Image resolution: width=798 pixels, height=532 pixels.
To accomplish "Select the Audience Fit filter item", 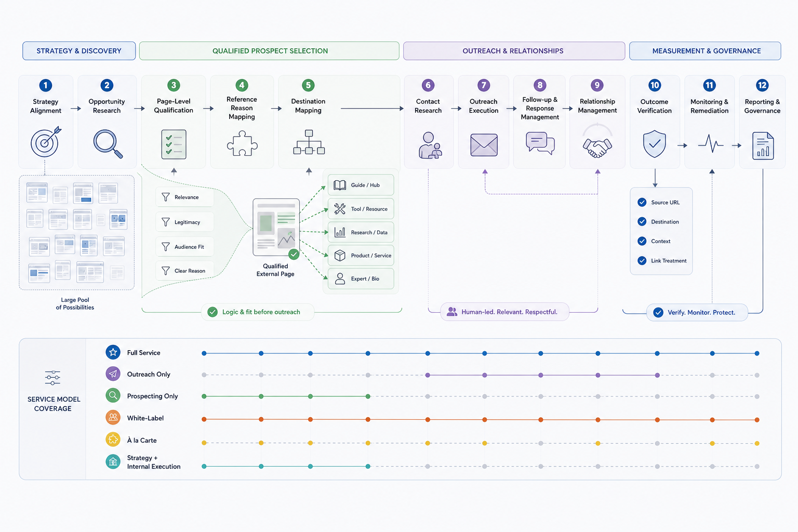I will pyautogui.click(x=184, y=247).
